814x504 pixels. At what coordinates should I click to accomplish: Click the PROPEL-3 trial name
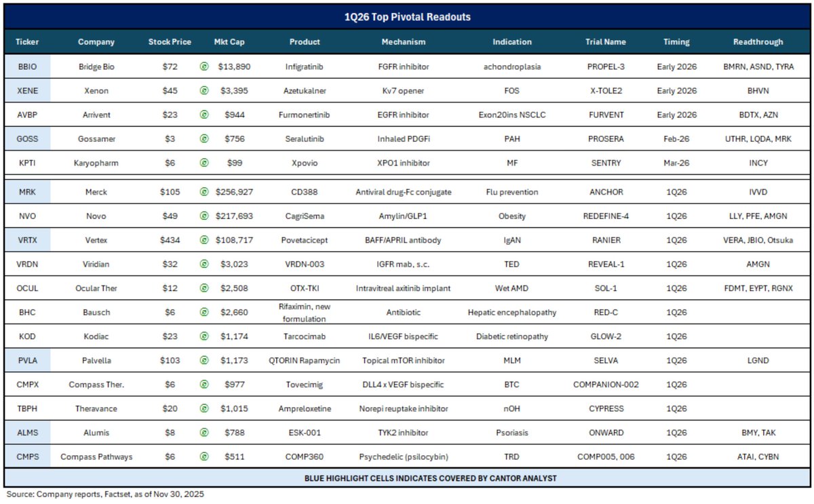point(606,67)
